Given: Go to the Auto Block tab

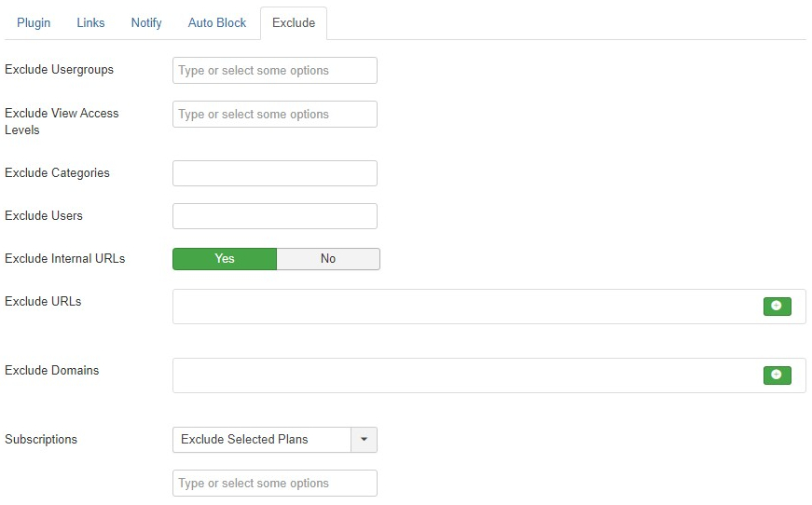Looking at the screenshot, I should click(x=217, y=22).
